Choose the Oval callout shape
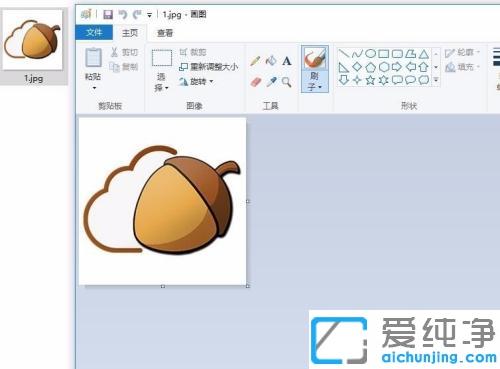 (411, 80)
